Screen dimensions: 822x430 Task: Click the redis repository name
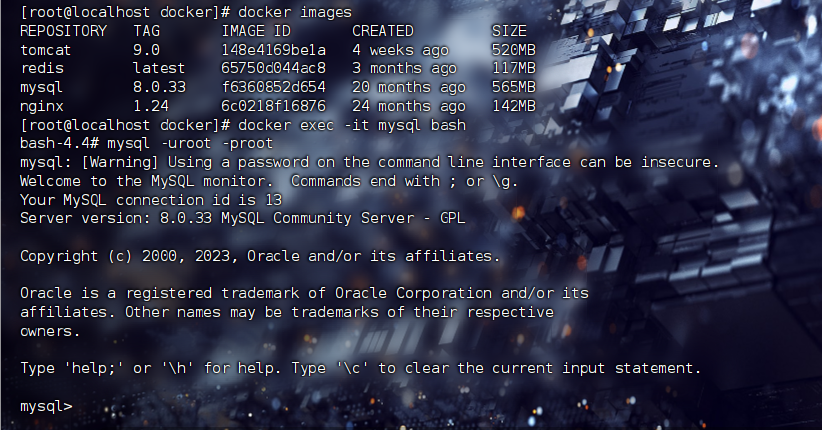coord(42,68)
